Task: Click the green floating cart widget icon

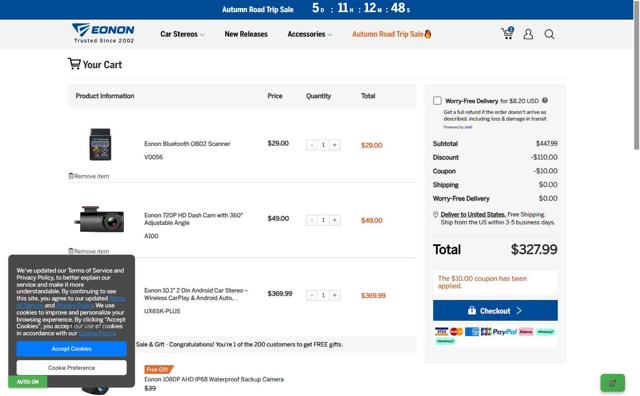Action: (612, 383)
